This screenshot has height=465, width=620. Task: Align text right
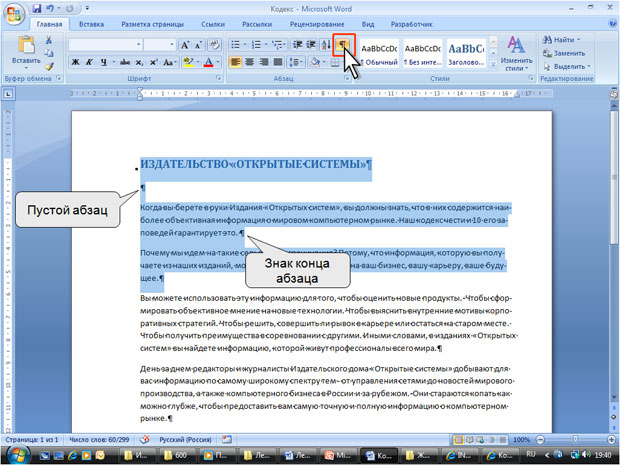[x=264, y=62]
